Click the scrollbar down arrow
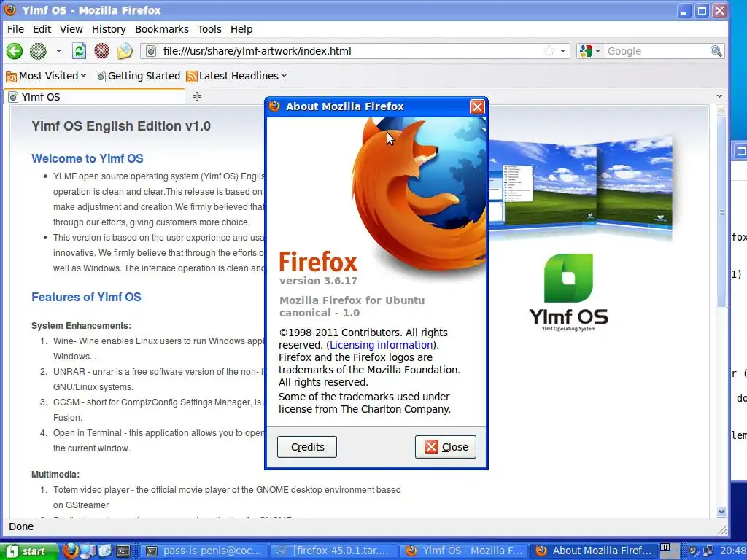747x560 pixels. click(721, 512)
